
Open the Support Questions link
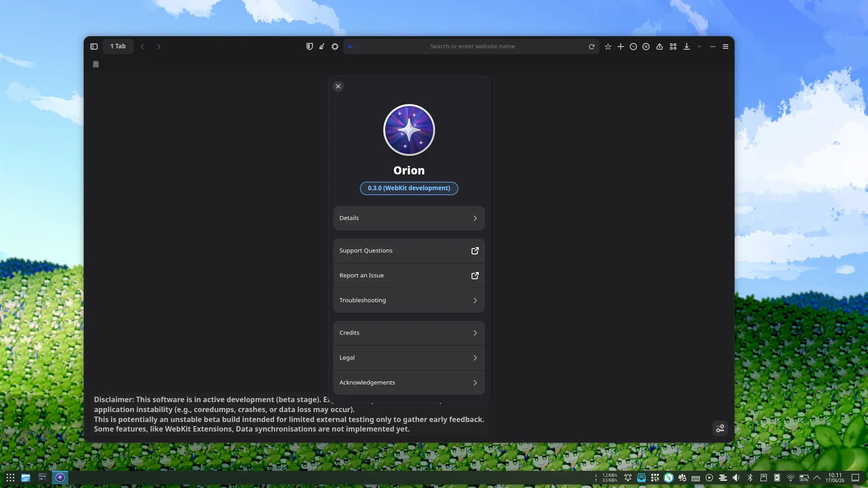point(409,251)
